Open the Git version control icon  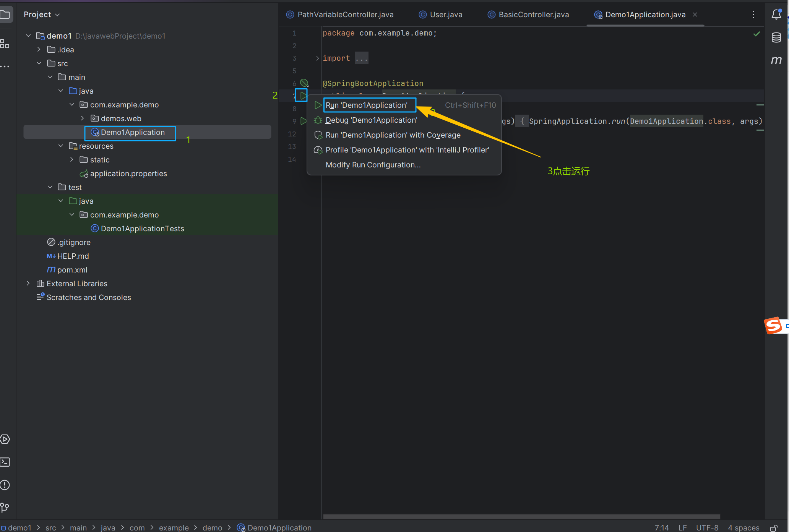(x=5, y=508)
